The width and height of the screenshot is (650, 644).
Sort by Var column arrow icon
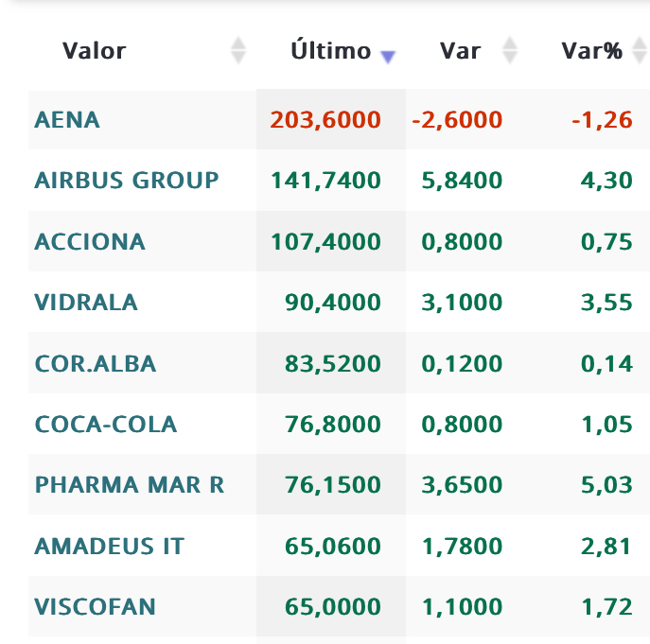(x=509, y=50)
